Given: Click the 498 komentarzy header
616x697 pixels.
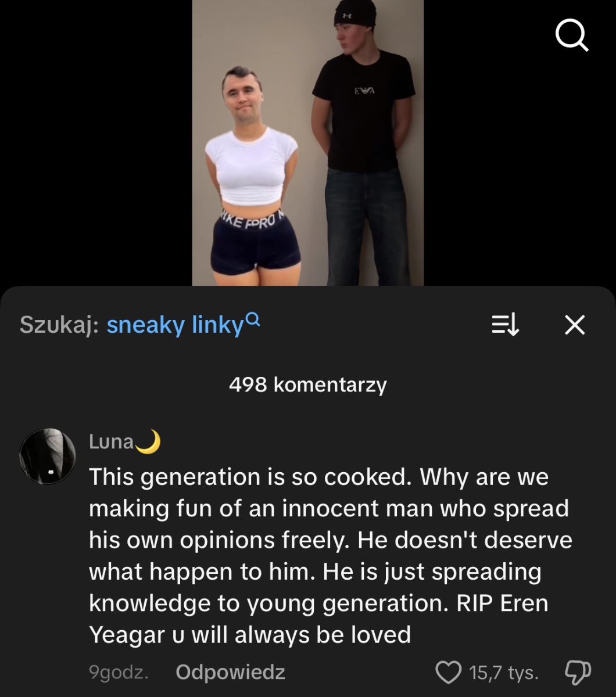Looking at the screenshot, I should coord(308,385).
